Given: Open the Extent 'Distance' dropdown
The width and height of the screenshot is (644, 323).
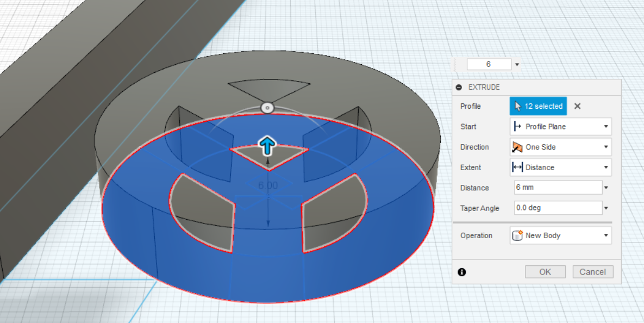Looking at the screenshot, I should click(561, 167).
